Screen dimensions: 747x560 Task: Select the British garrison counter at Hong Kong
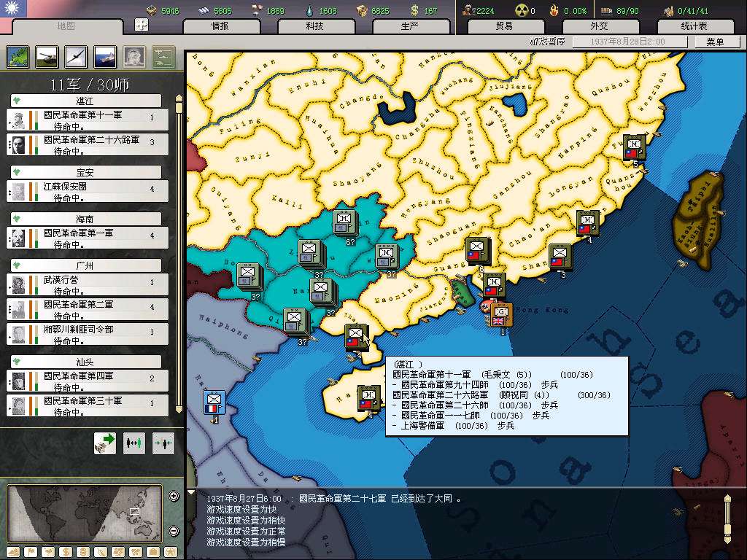pyautogui.click(x=501, y=315)
